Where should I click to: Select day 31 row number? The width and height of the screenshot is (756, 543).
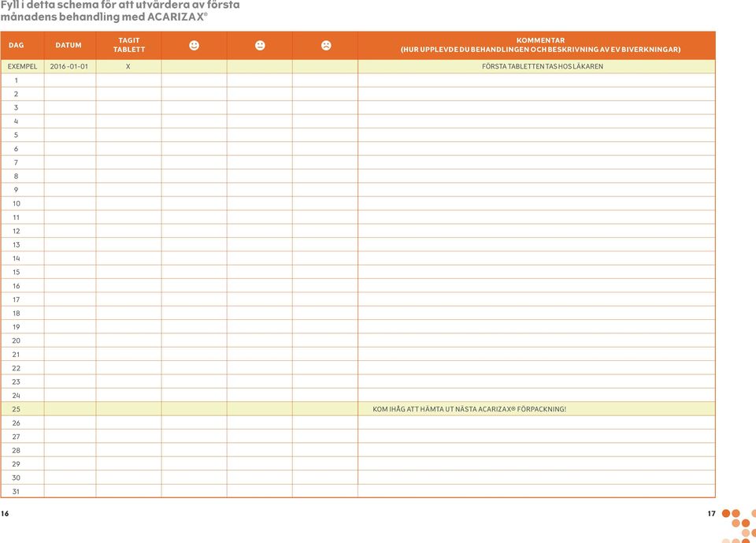pos(17,492)
